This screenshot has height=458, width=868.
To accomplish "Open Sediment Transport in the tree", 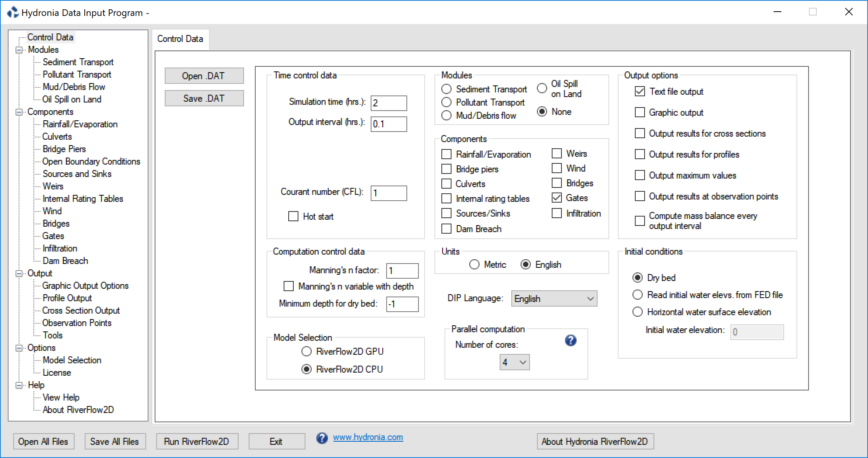I will [x=78, y=62].
